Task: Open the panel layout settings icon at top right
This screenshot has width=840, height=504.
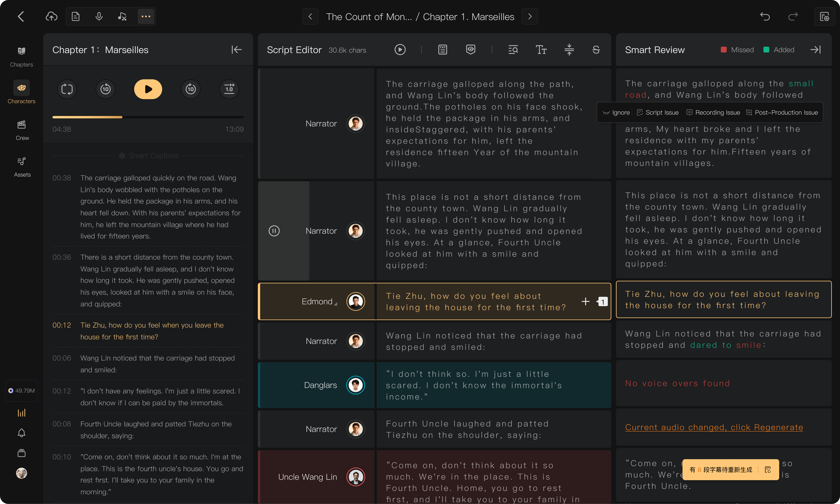Action: (824, 16)
